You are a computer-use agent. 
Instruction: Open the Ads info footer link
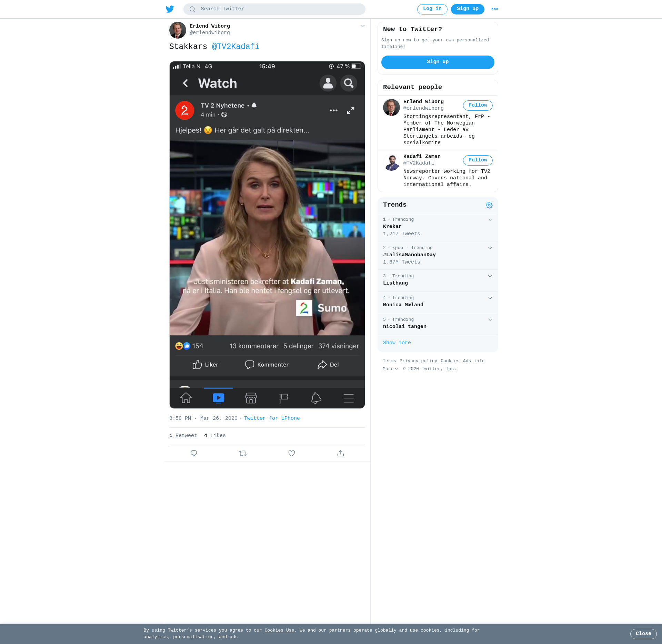pos(474,361)
